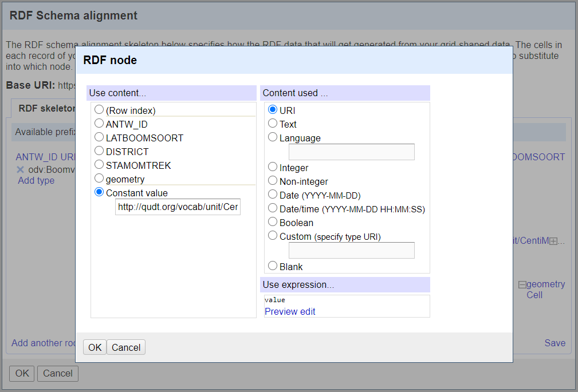Select Text content type
578x392 pixels.
[x=273, y=124]
